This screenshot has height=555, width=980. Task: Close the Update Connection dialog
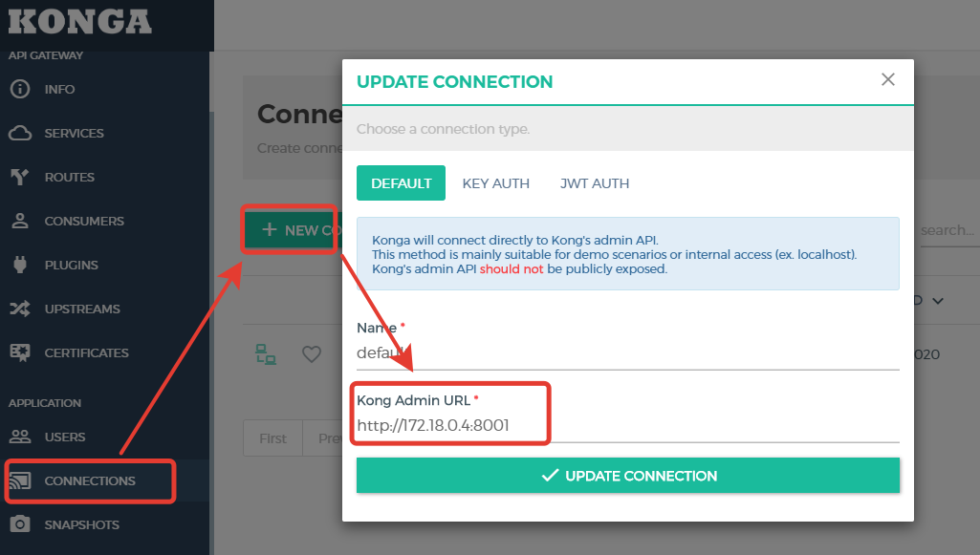click(888, 79)
